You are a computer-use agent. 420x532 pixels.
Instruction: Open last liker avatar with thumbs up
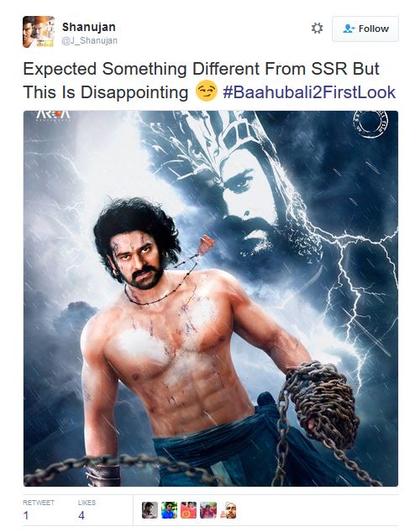click(228, 510)
